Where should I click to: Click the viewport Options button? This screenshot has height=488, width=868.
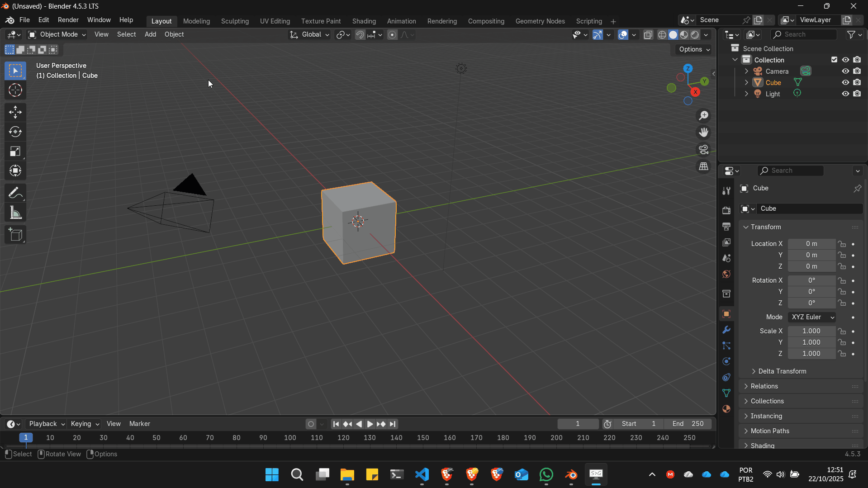coord(694,49)
